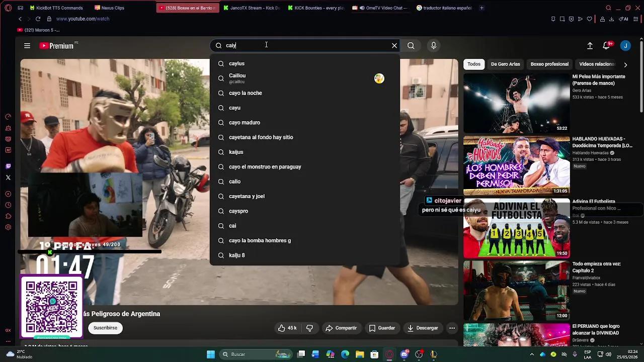The image size is (644, 362).
Task: Choose 'cayetana al fondo hay sitio' suggestion
Action: pyautogui.click(x=305, y=137)
